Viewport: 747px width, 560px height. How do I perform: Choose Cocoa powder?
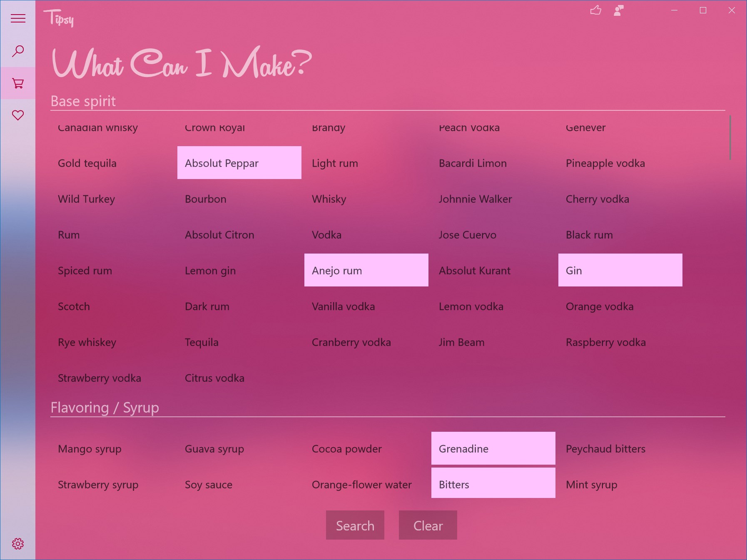coord(366,448)
